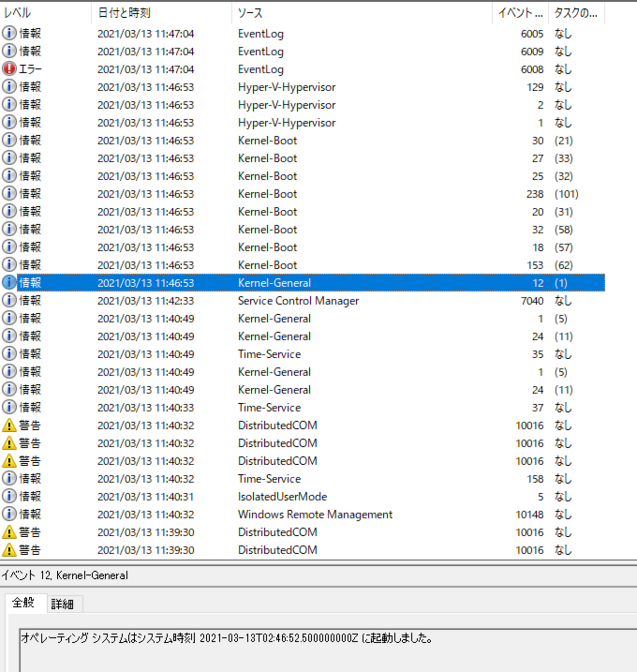Click the info icon on the EventLog 6005 row
The width and height of the screenshot is (637, 672).
[9, 33]
